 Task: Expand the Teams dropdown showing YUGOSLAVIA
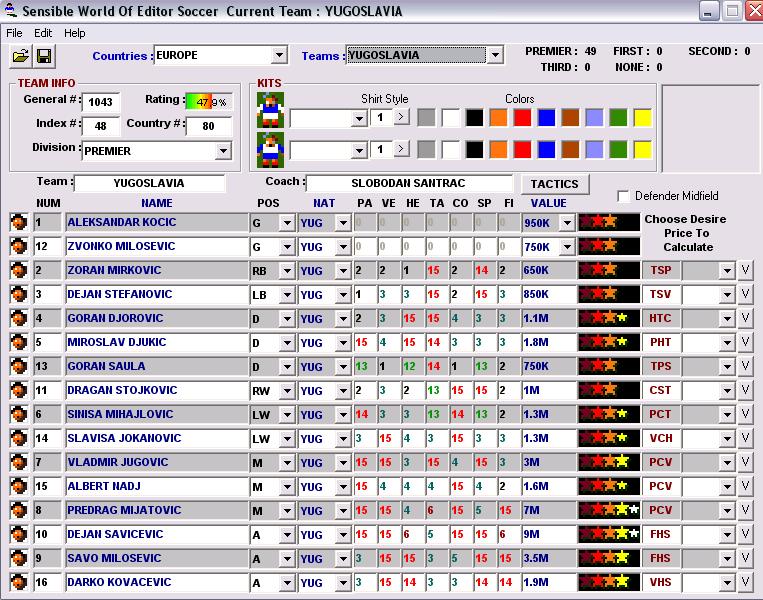(x=494, y=55)
